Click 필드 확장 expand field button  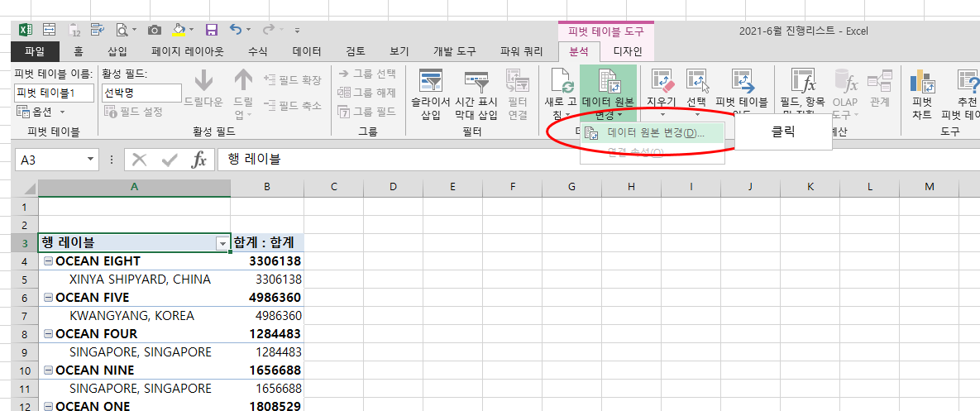(293, 79)
